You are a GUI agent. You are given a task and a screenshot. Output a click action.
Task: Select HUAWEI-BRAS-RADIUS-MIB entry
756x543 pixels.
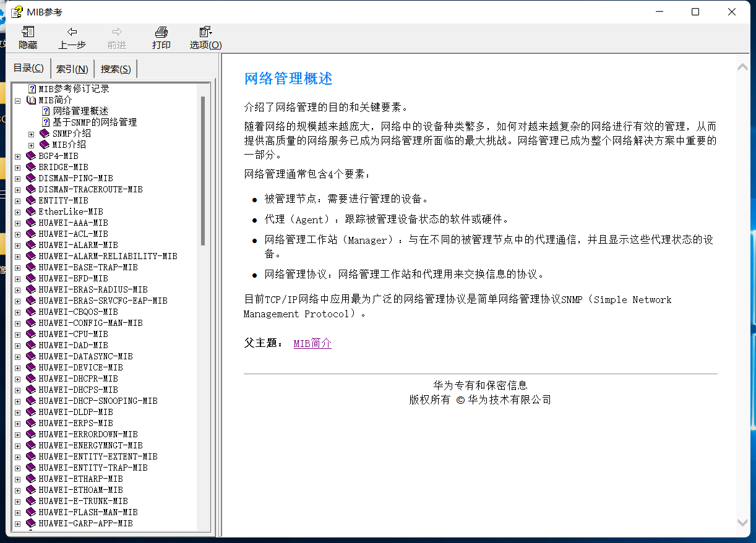tap(93, 289)
